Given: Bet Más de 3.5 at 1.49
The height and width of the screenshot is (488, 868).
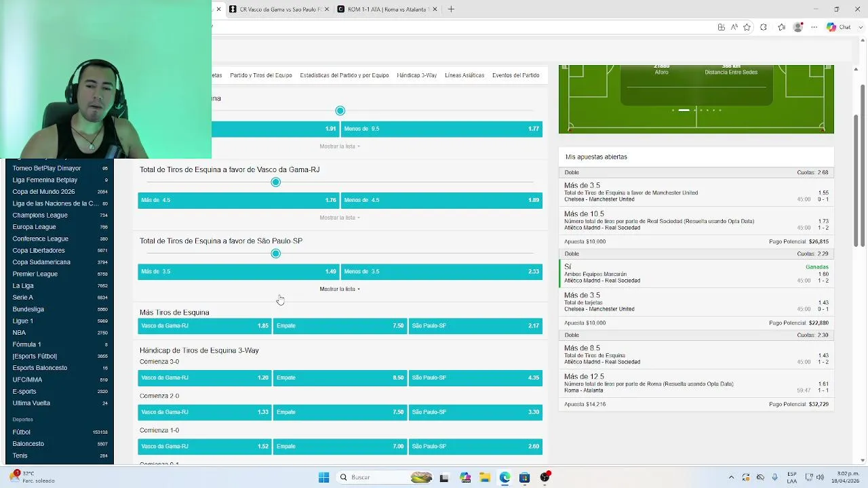Looking at the screenshot, I should [x=239, y=271].
